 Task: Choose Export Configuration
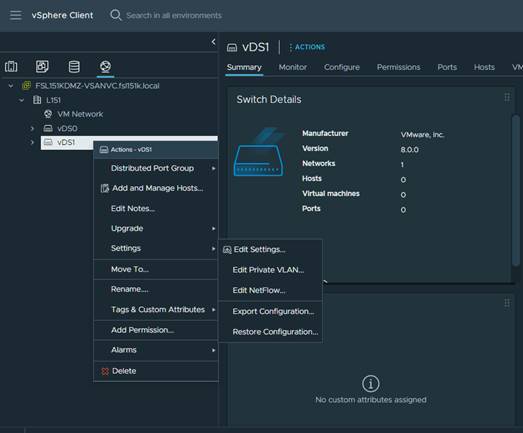coord(271,311)
